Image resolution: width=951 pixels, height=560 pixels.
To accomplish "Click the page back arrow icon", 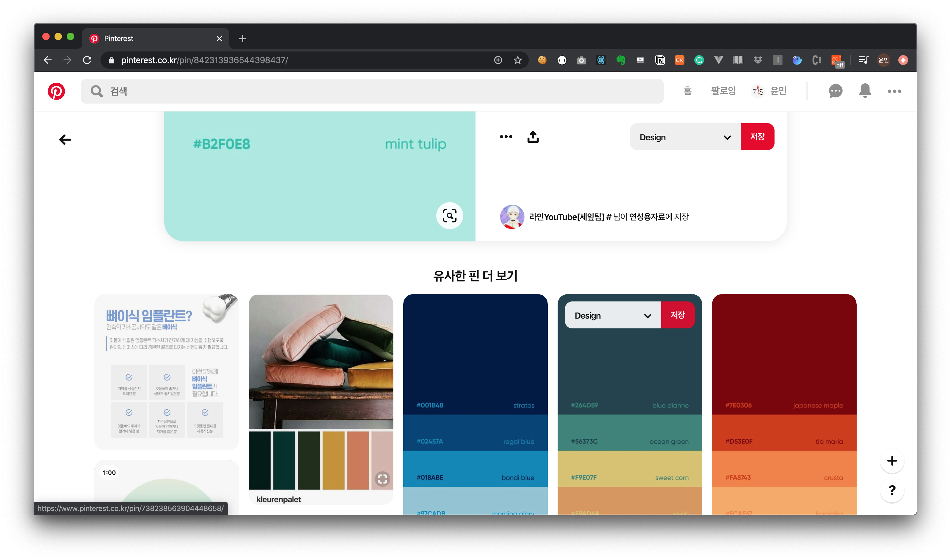I will 65,140.
